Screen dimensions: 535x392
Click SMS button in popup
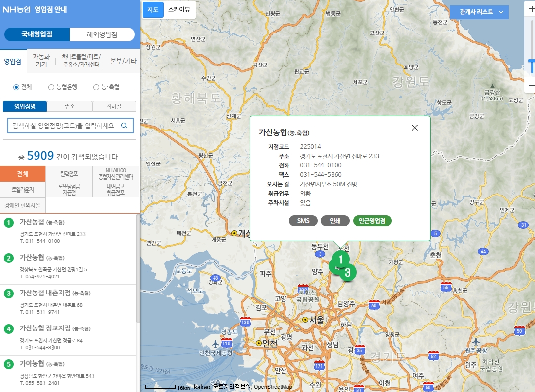tap(303, 221)
